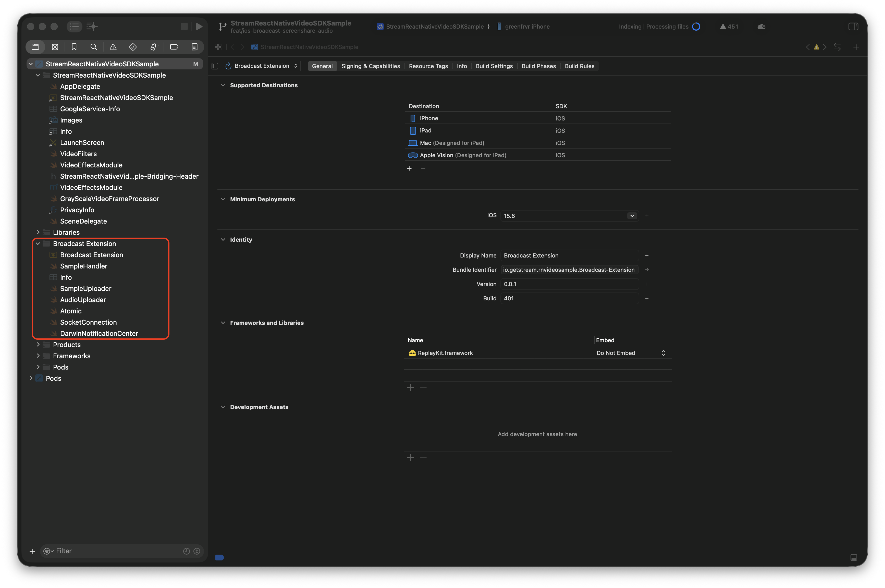Open the SampleHandler Swift file
This screenshot has height=588, width=885.
pyautogui.click(x=83, y=266)
